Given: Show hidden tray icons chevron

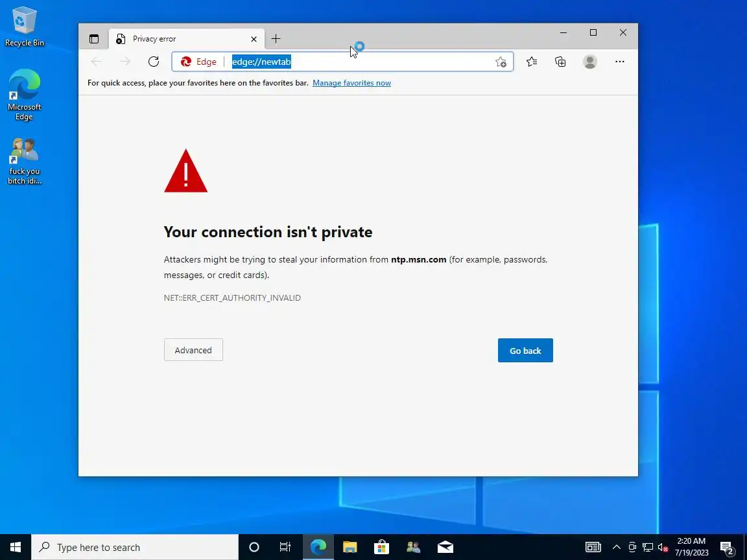Looking at the screenshot, I should click(x=617, y=547).
